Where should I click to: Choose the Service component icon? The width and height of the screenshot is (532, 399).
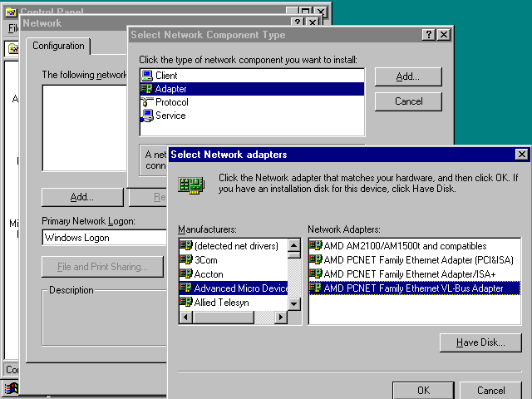click(146, 116)
